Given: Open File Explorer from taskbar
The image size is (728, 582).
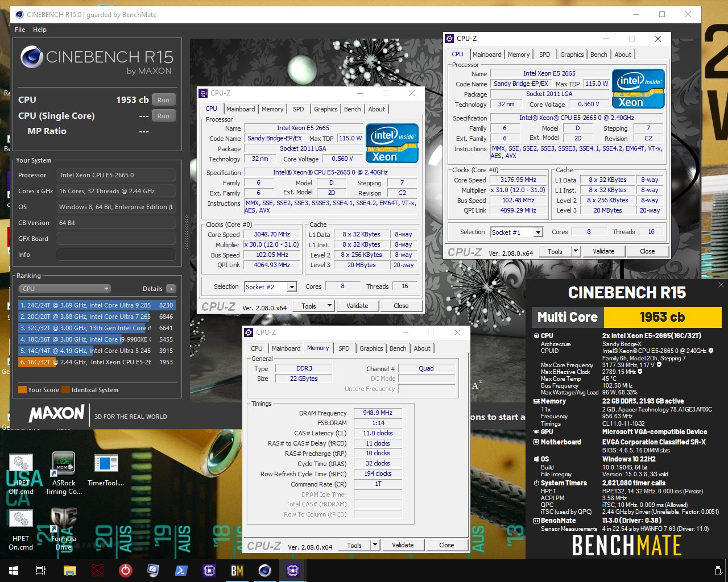Looking at the screenshot, I should point(69,571).
